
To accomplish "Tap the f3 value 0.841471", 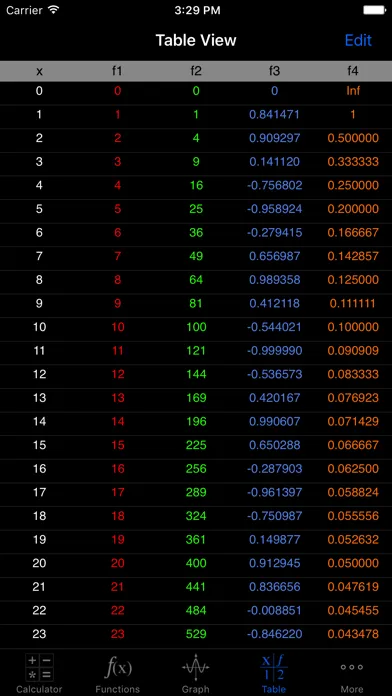I will (x=274, y=115).
